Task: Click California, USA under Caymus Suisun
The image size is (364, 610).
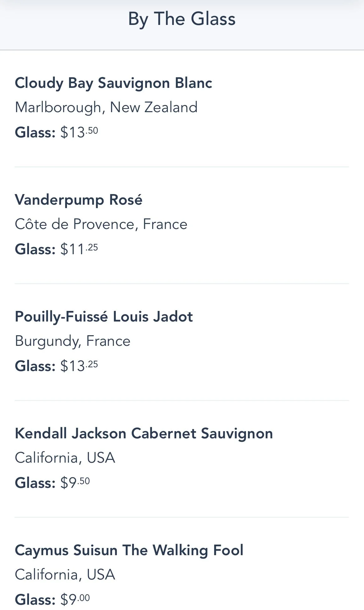Action: click(x=65, y=575)
